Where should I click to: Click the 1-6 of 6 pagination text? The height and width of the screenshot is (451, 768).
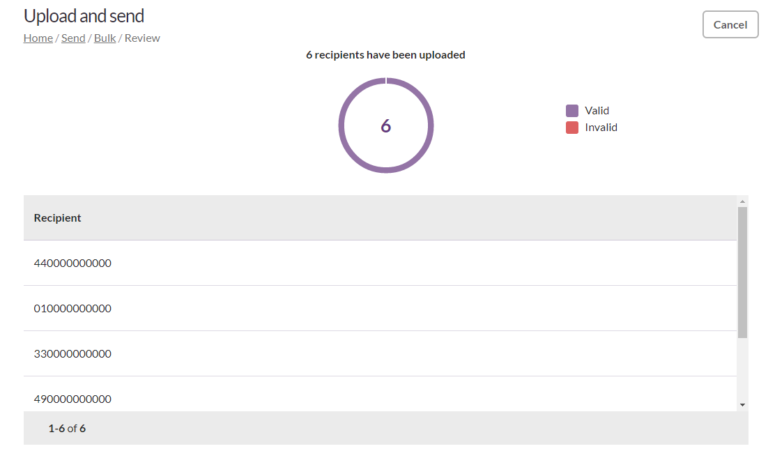(x=67, y=428)
